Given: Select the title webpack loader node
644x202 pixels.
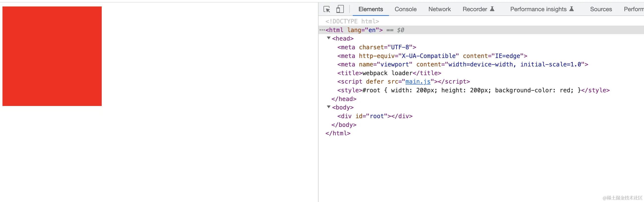Looking at the screenshot, I should pos(389,73).
